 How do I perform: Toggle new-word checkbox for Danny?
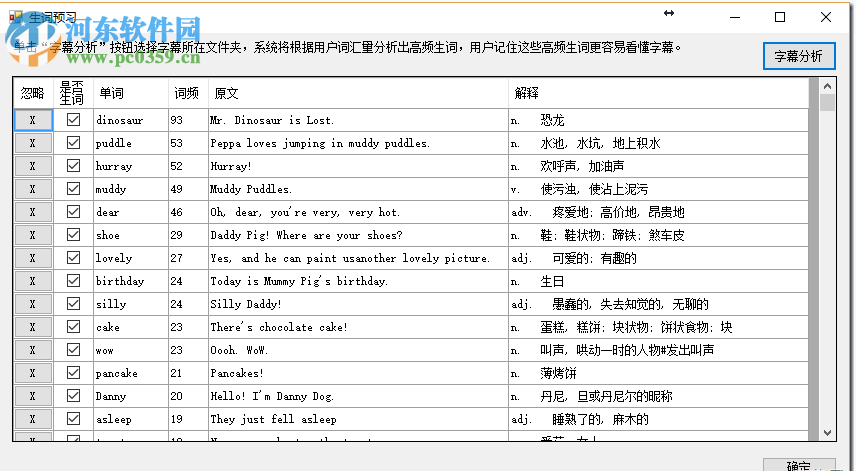(73, 396)
